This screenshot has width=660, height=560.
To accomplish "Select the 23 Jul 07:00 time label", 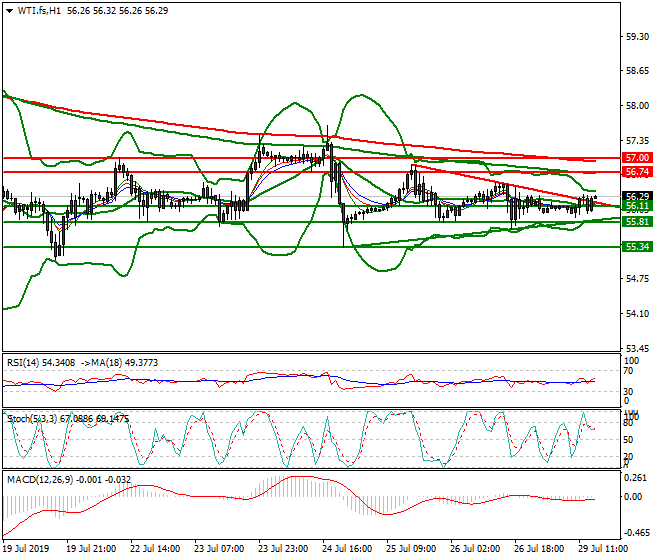I will click(219, 549).
